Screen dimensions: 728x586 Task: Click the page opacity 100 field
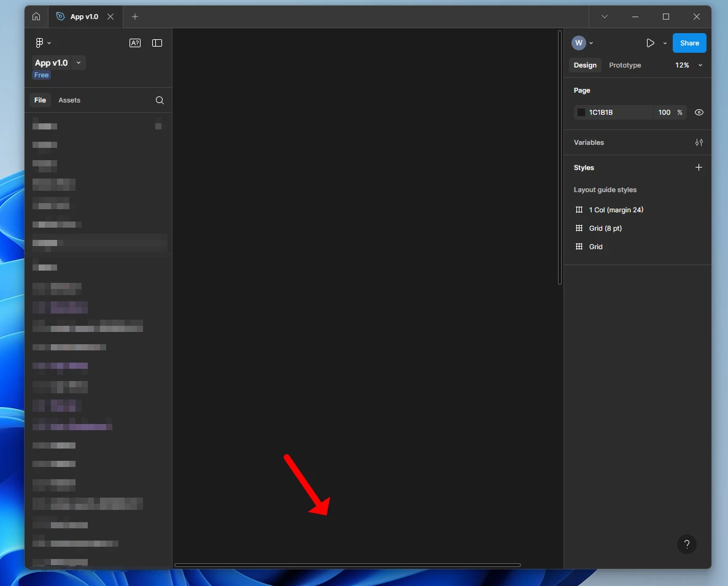pyautogui.click(x=664, y=112)
